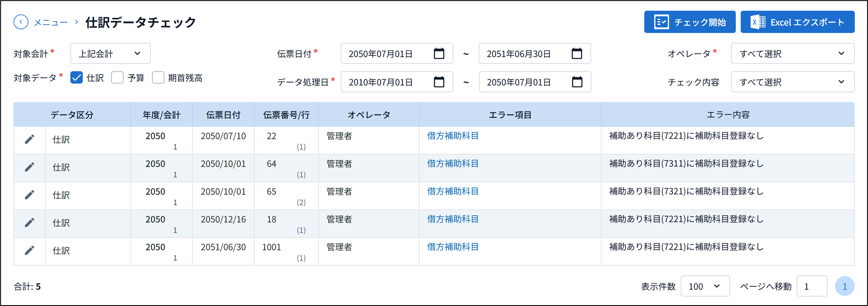868x306 pixels.
Task: Click the データ処理日 2010年07月01日 field
Action: click(397, 82)
